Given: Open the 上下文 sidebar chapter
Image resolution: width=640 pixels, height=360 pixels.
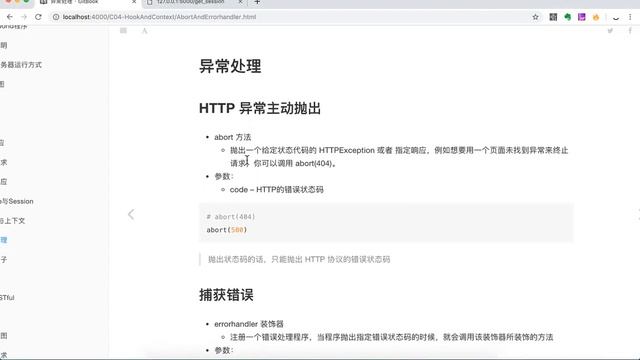Looking at the screenshot, I should click(x=13, y=221).
